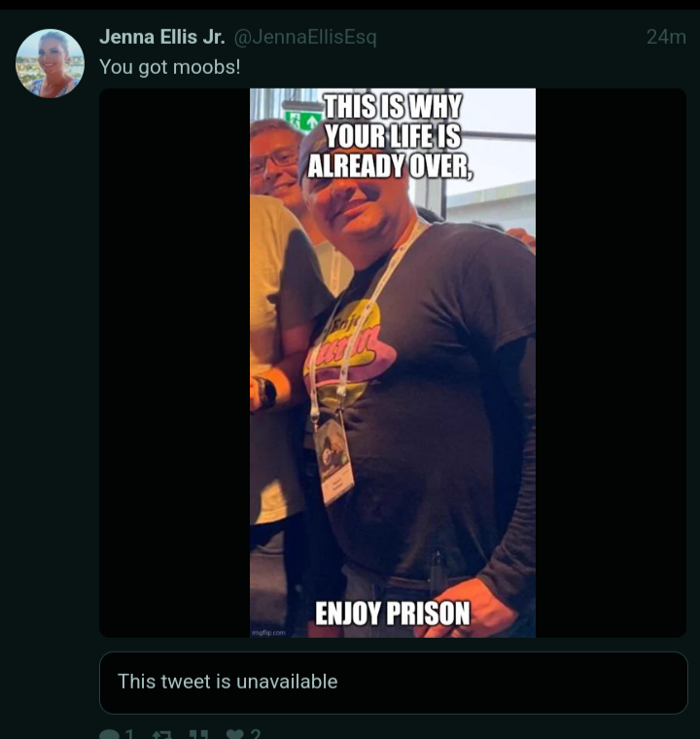Viewport: 700px width, 739px height.
Task: Retweet this post using the retweet icon
Action: (162, 735)
